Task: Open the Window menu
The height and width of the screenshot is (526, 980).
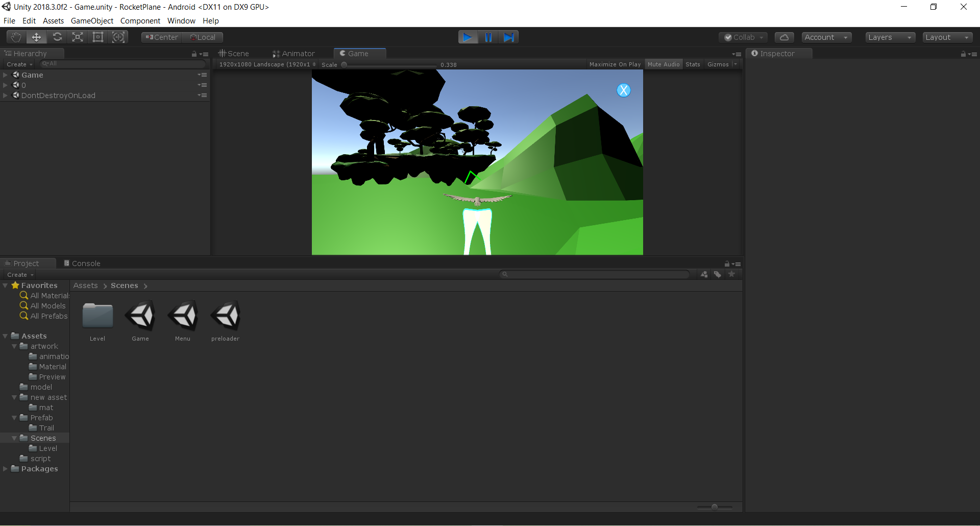Action: coord(181,20)
